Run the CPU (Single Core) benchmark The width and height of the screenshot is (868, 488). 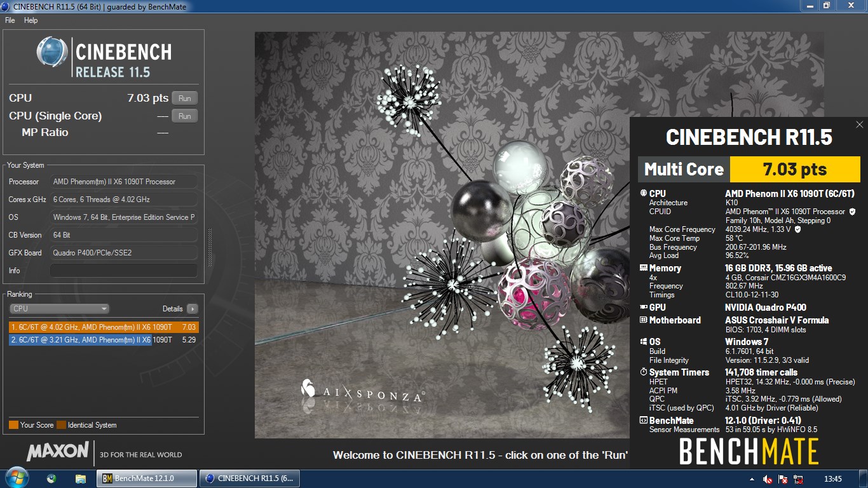pyautogui.click(x=185, y=116)
